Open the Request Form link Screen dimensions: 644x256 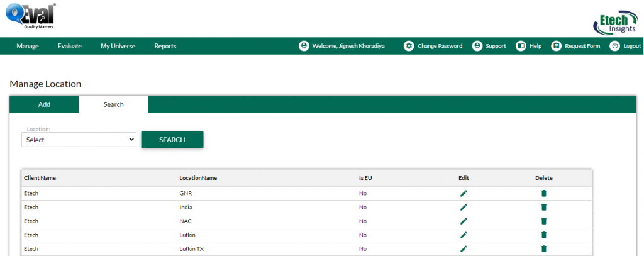(582, 46)
